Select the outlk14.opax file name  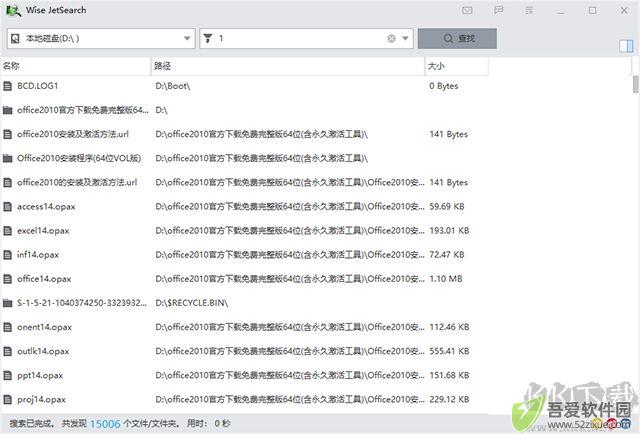[x=43, y=351]
